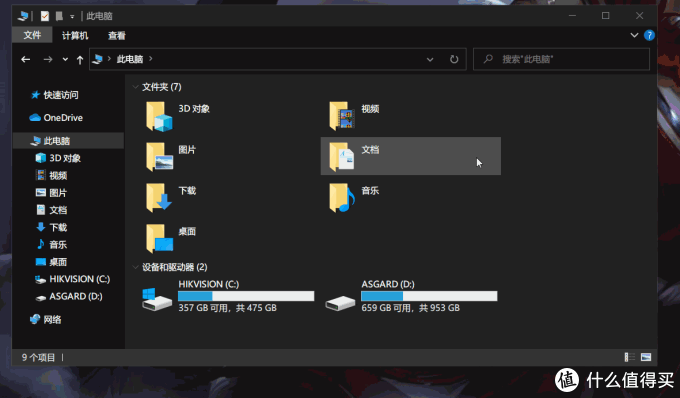Select the 文档 folder in main pane
Viewport: 680px width, 398px height.
pos(410,156)
